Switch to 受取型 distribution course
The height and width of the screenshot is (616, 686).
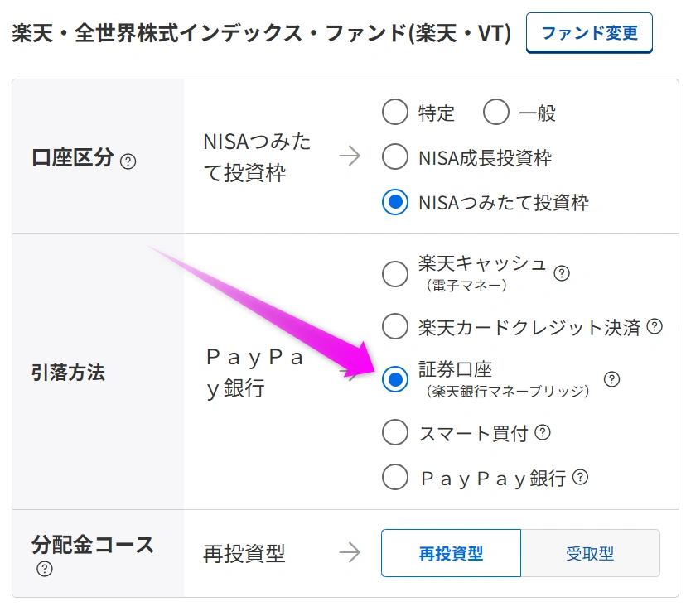point(590,553)
